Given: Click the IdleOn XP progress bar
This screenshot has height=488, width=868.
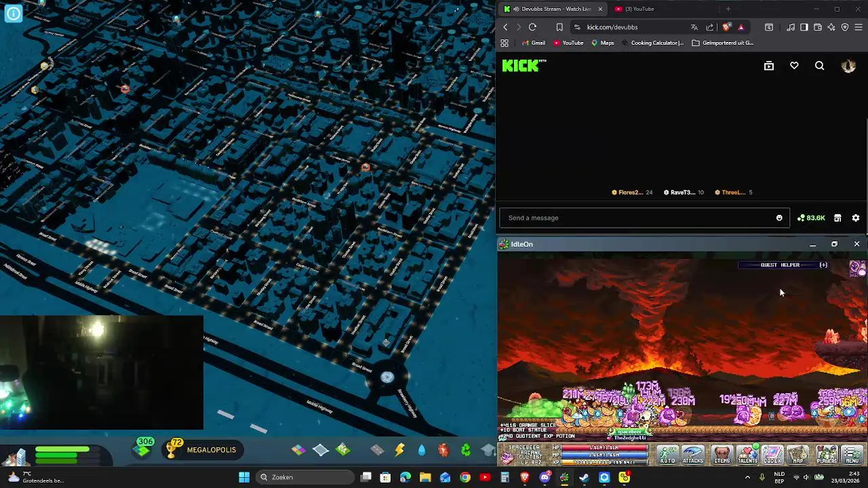Looking at the screenshot, I should tap(604, 462).
